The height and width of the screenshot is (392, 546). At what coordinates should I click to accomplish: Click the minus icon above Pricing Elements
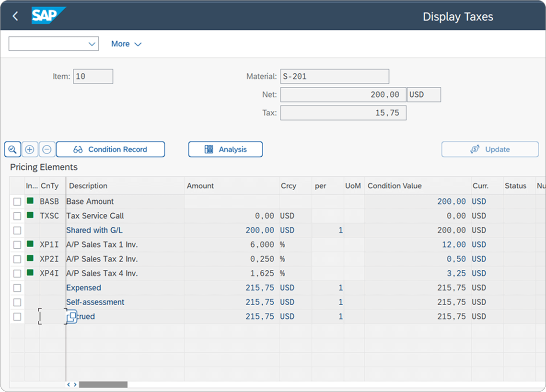[x=46, y=149]
